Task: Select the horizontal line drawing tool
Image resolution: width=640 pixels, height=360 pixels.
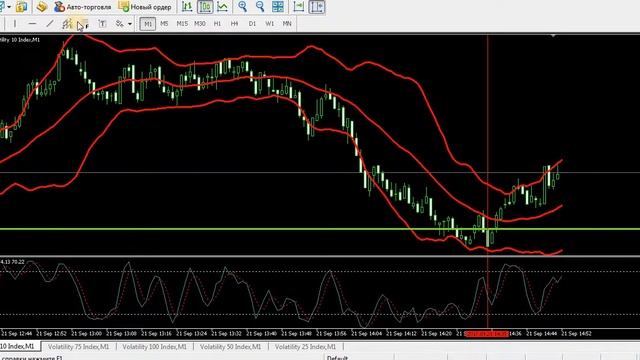Action: click(x=32, y=24)
